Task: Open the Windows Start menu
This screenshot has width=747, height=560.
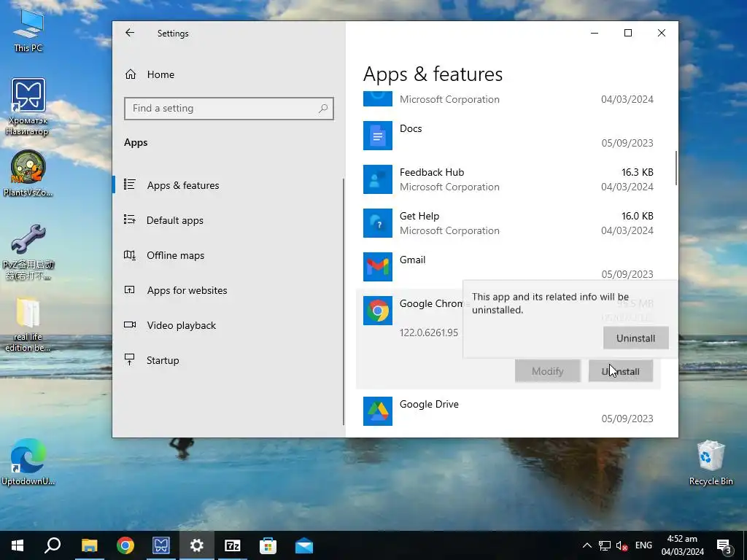Action: point(18,545)
